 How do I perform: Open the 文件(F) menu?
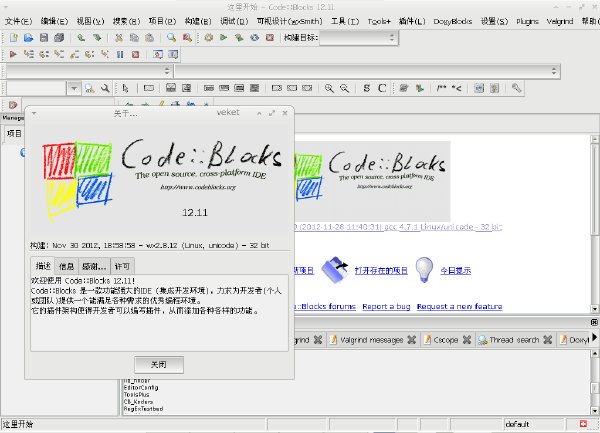(x=18, y=21)
